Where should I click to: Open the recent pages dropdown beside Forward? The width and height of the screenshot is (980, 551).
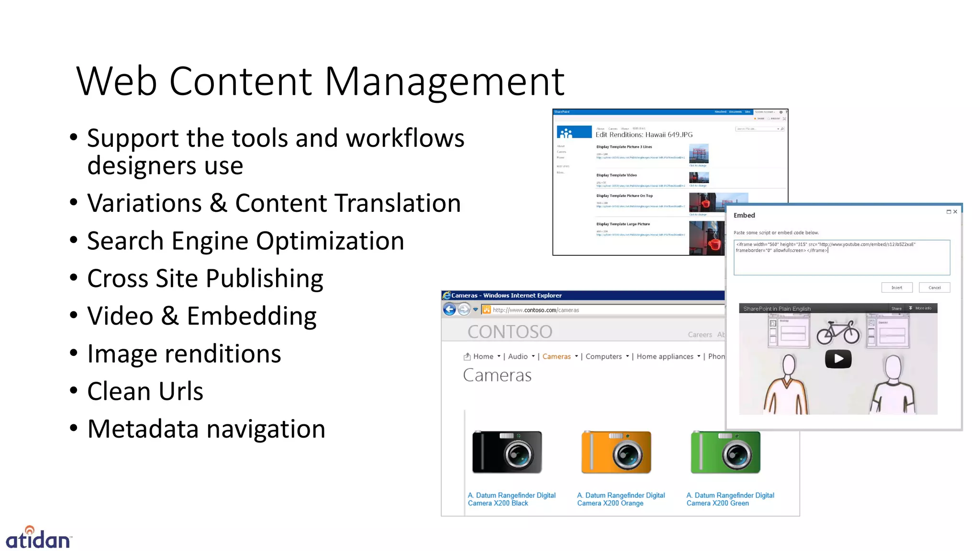(475, 309)
